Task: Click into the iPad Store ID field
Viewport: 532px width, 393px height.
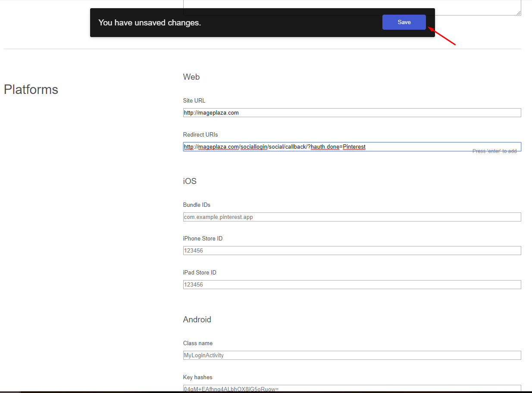Action: point(352,285)
